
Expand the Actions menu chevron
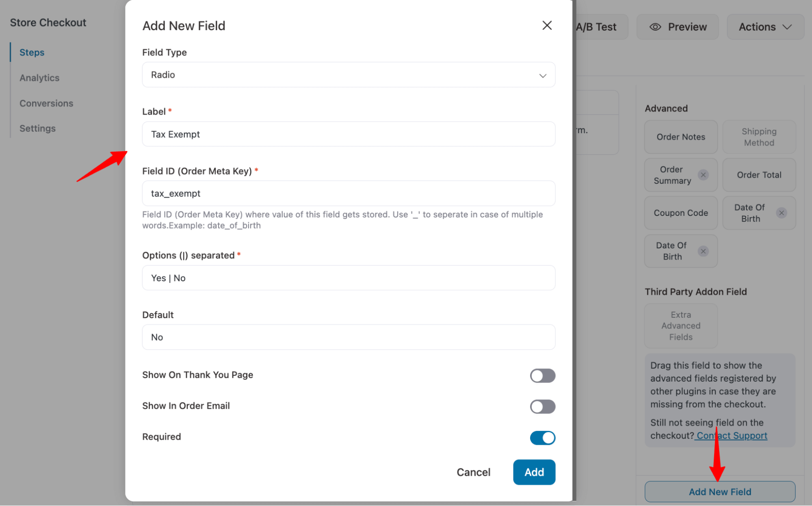(x=787, y=27)
